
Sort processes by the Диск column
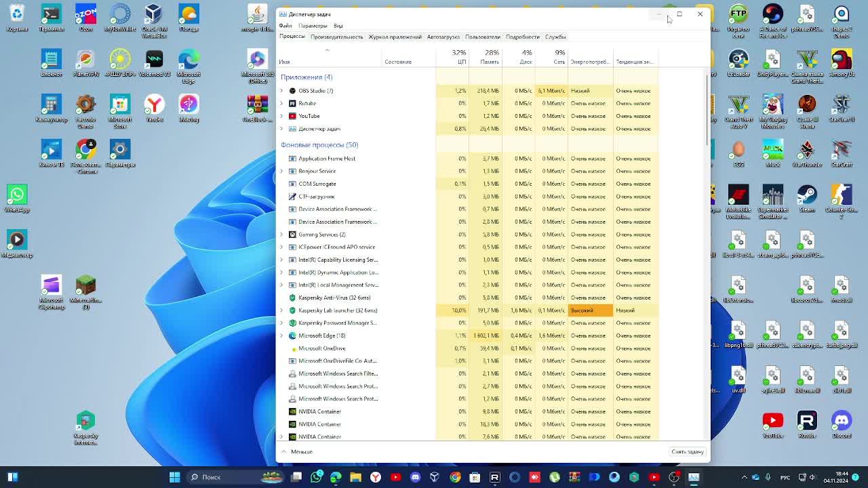519,57
